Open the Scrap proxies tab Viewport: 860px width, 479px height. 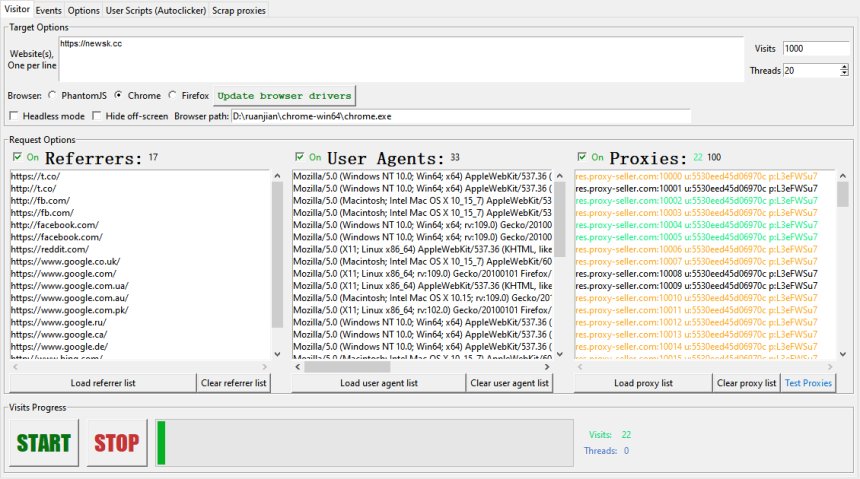(x=238, y=10)
